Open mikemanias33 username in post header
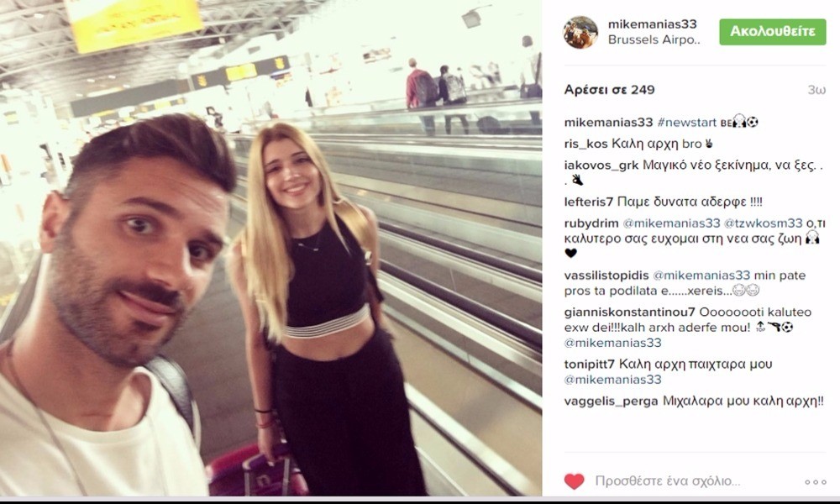The image size is (840, 504). [652, 24]
